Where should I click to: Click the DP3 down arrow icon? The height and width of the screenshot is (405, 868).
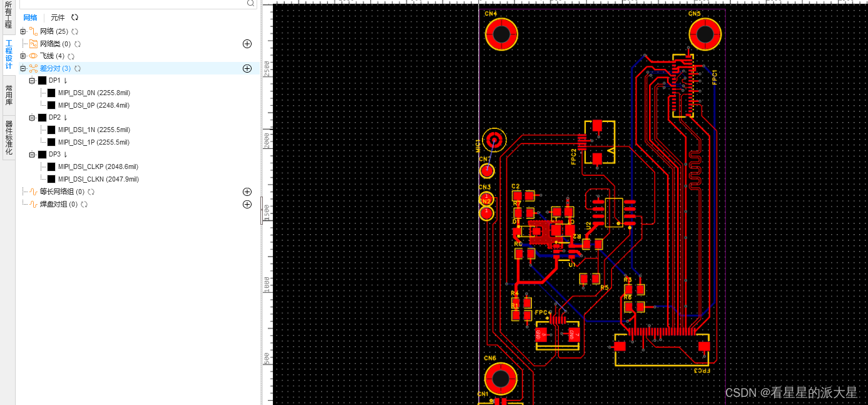[x=65, y=155]
